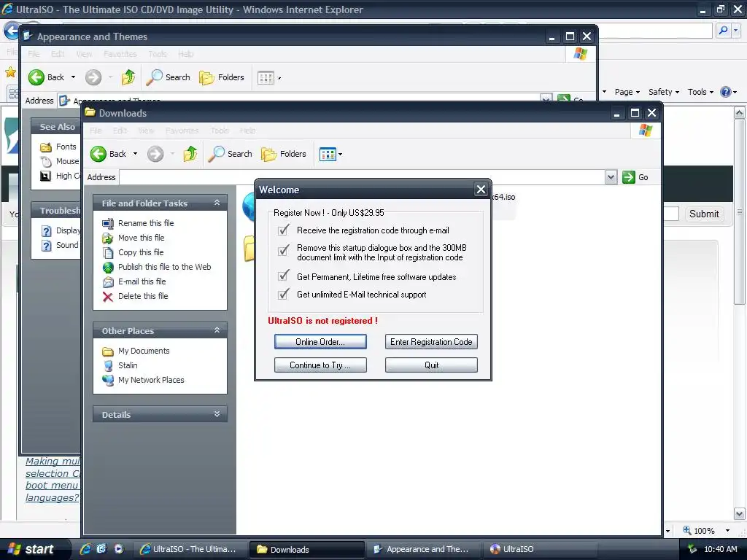
Task: Expand the Details panel
Action: (217, 414)
